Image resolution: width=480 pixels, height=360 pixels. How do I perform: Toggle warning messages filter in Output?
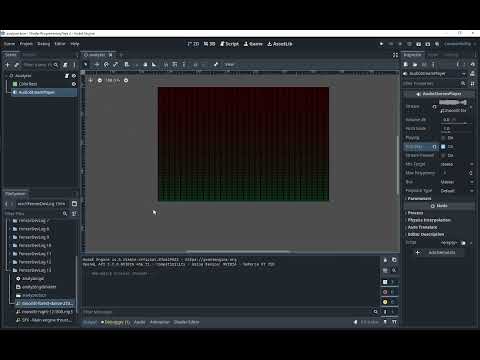[x=389, y=302]
